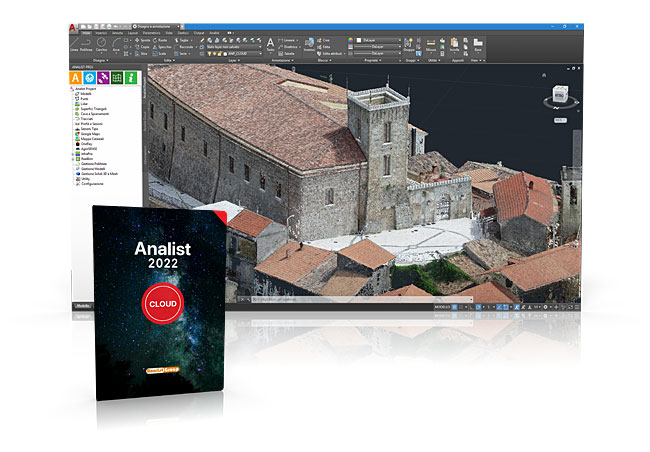The width and height of the screenshot is (650, 452).
Task: Select Mappe Catastali tree item
Action: pyautogui.click(x=92, y=139)
